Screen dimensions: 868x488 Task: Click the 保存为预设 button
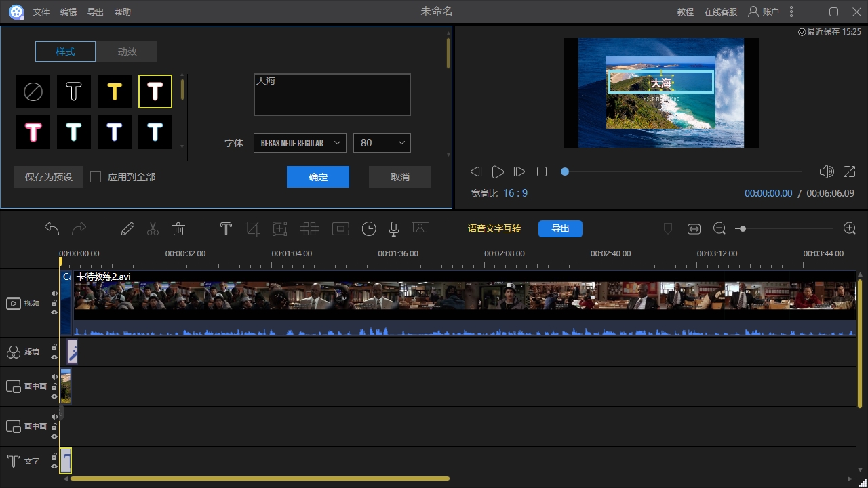coord(49,177)
